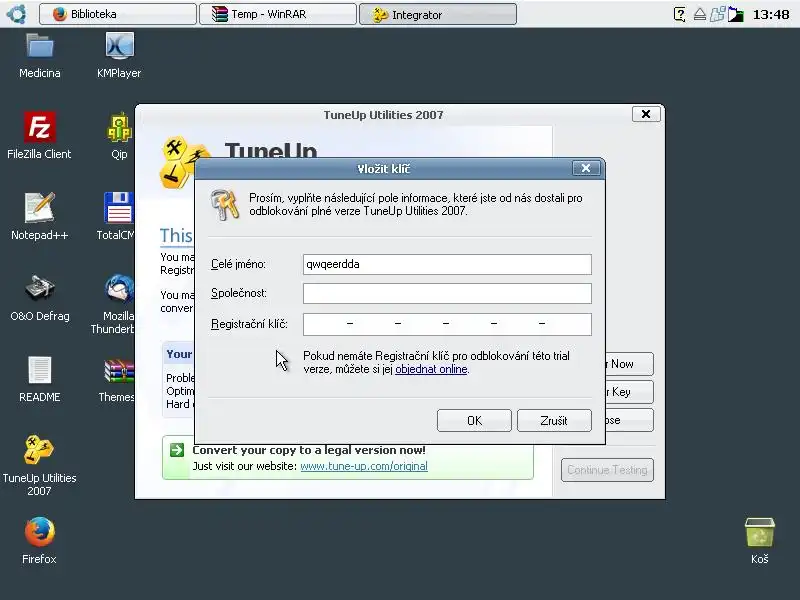Screen dimensions: 800x600
Task: Click the help question-mark tray icon
Action: (x=680, y=14)
